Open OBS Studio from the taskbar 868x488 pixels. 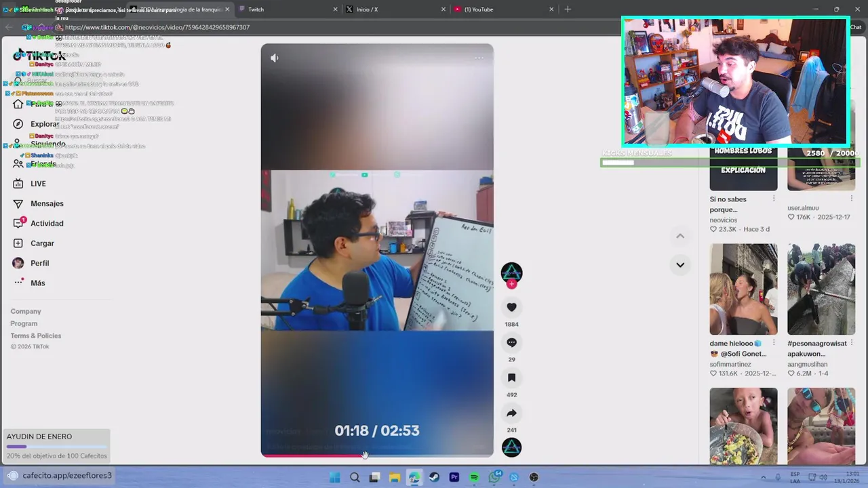coord(534,477)
